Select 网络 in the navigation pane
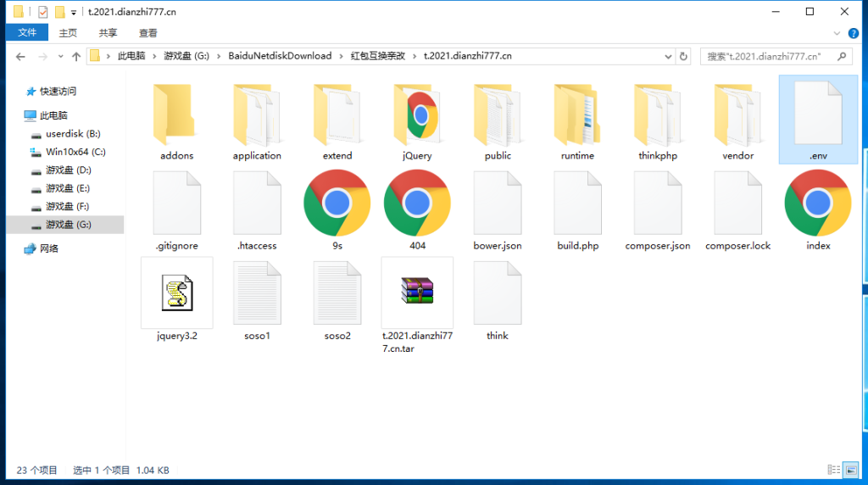This screenshot has height=485, width=868. [x=48, y=248]
